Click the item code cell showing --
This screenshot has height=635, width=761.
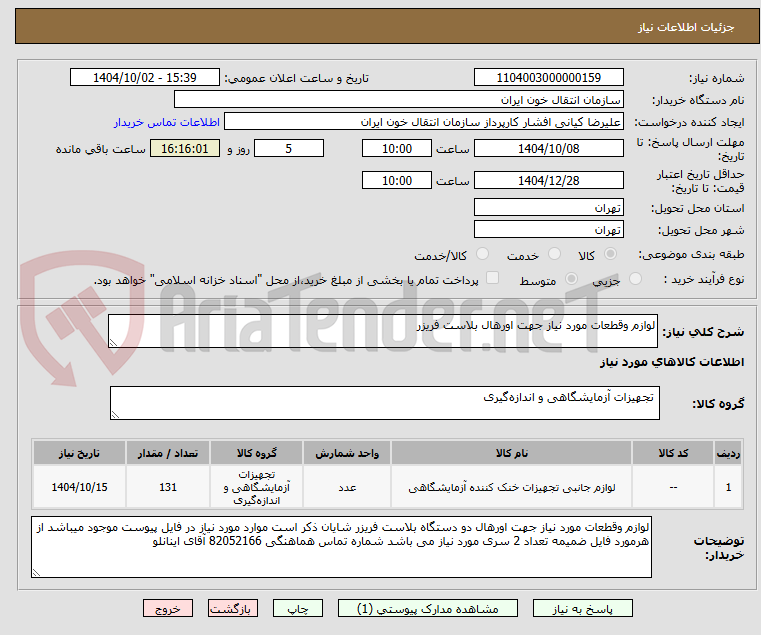click(x=673, y=487)
